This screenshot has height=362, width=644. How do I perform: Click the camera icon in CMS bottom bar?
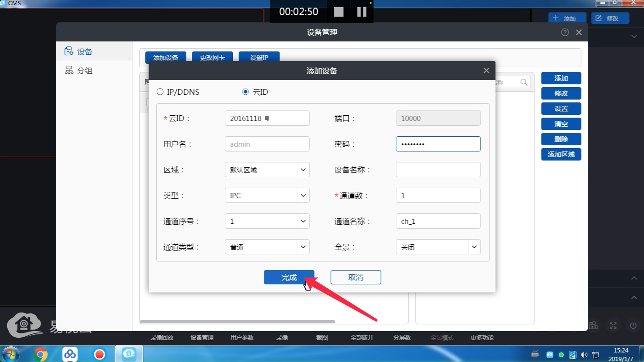pos(593,325)
